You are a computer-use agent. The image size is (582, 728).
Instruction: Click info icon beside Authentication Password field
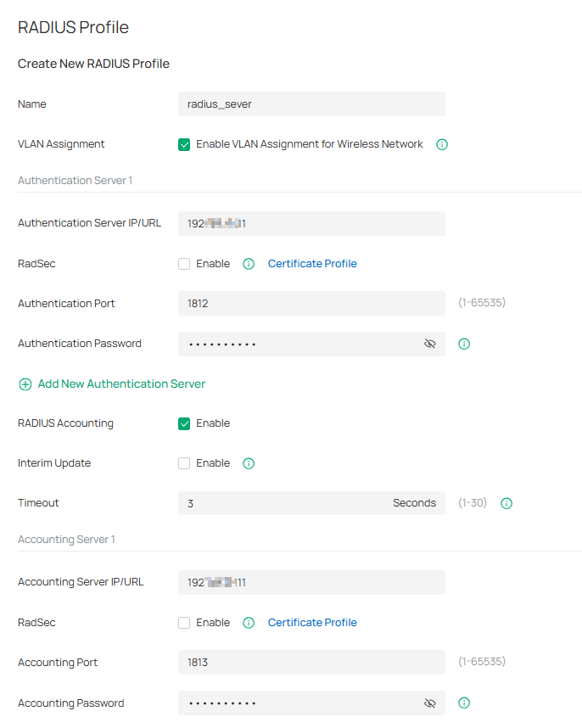pyautogui.click(x=464, y=344)
